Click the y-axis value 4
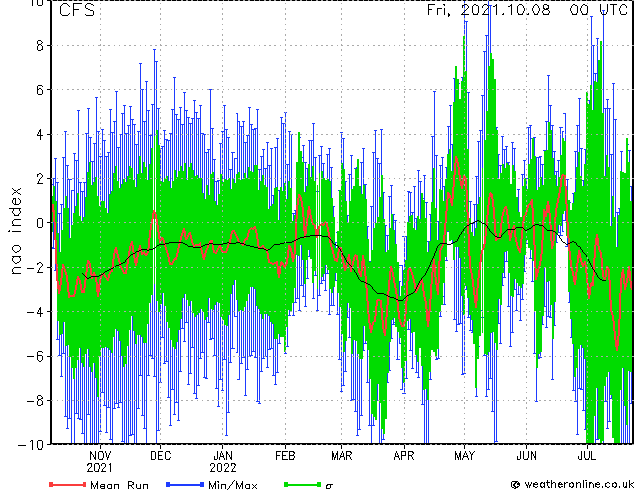Screen dimensions: 634x490 (x=40, y=134)
